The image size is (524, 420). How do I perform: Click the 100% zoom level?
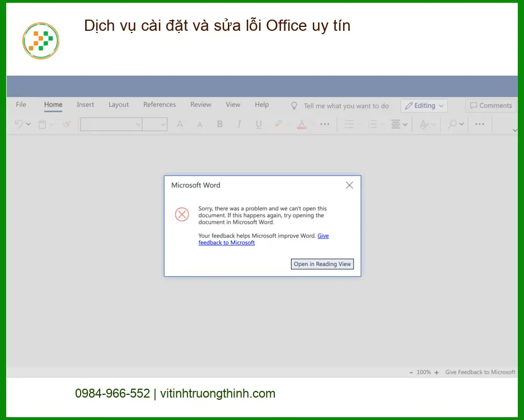(x=424, y=372)
